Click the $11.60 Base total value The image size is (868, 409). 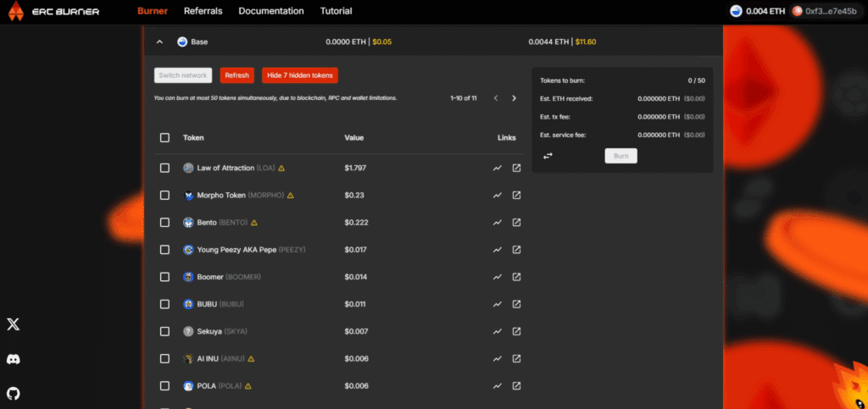[586, 41]
